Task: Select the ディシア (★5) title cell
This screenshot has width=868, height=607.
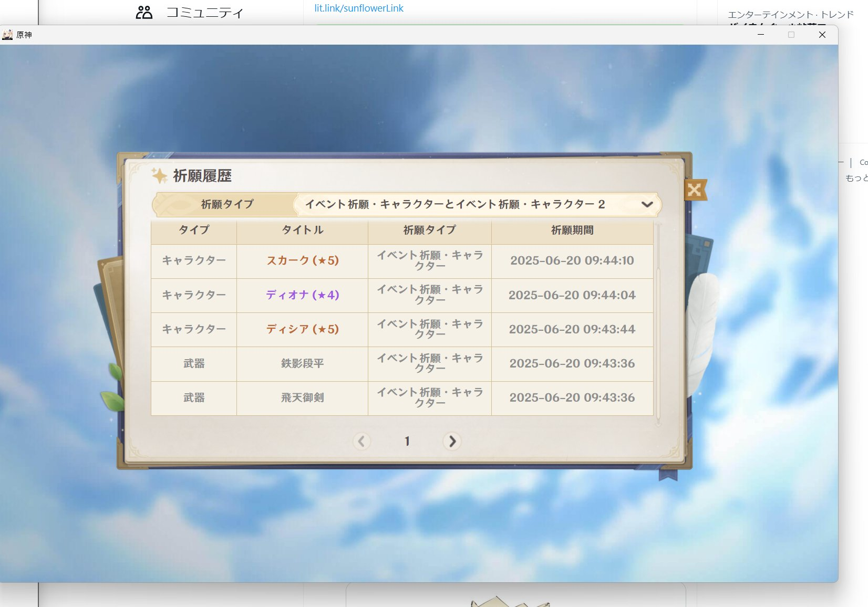Action: (x=302, y=329)
